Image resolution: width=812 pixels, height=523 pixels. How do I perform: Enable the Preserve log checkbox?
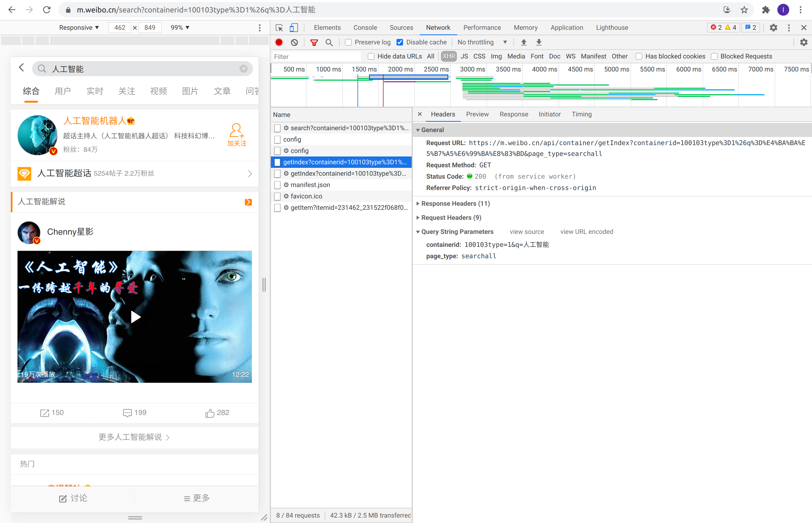(348, 42)
